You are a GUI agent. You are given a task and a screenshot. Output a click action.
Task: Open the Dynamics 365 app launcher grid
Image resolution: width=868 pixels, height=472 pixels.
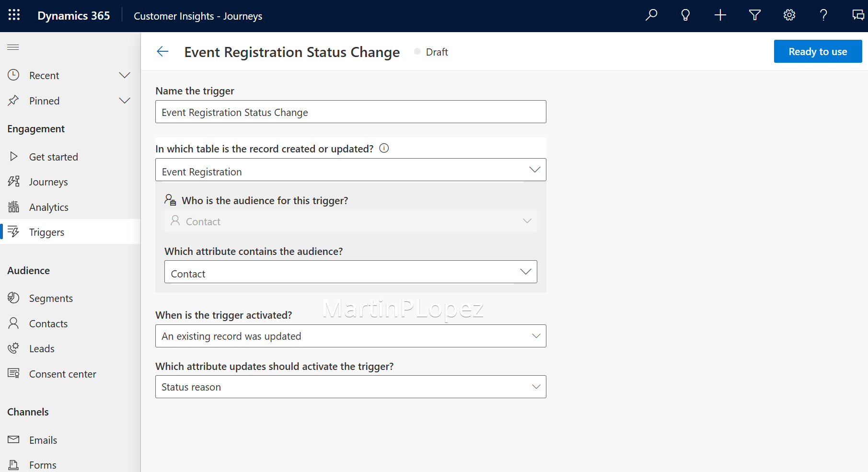14,15
